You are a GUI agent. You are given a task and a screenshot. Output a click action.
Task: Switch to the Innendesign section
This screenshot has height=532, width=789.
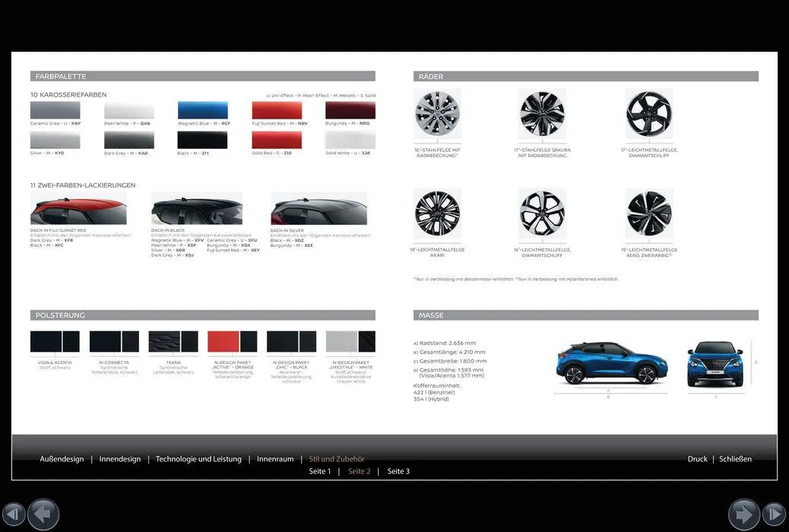coord(120,459)
